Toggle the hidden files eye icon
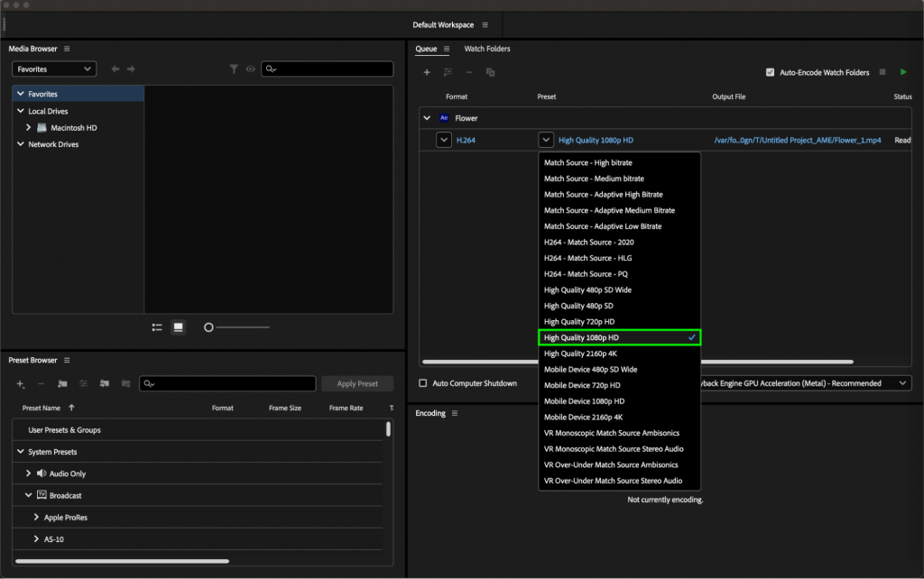 251,69
